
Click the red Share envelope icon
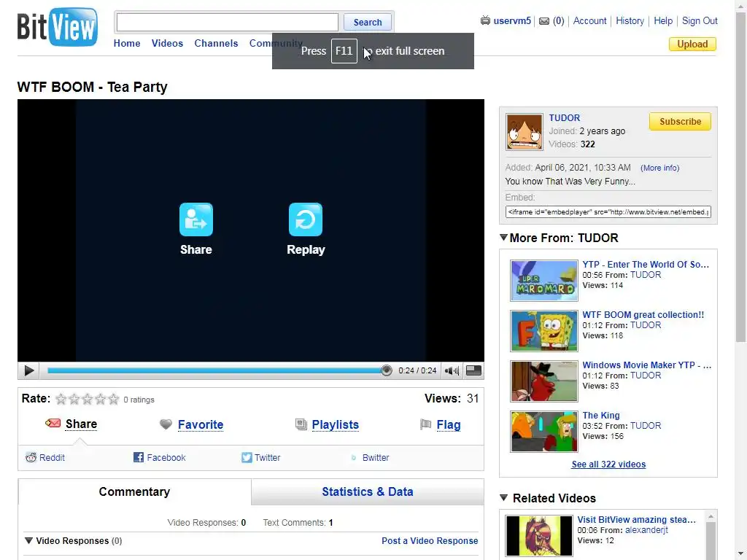tap(53, 423)
